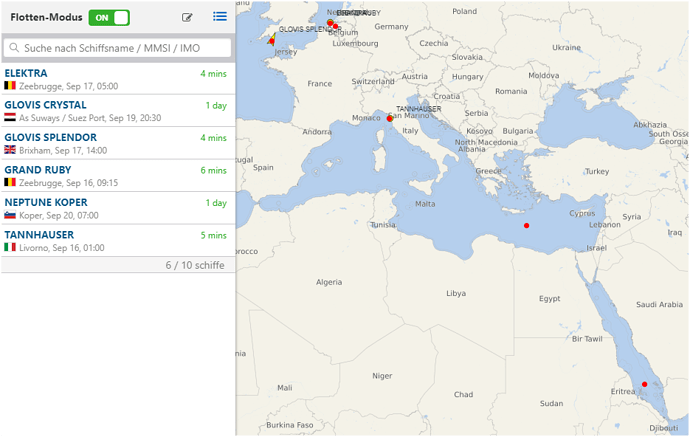Viewport: 690px width, 436px height.
Task: Click 'Livorno, Sep 16, 01:00' text
Action: (62, 248)
